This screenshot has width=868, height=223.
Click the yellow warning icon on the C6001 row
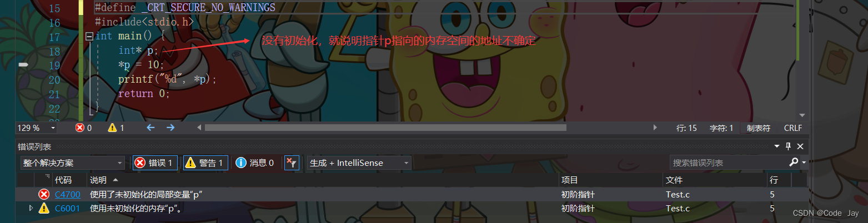tap(44, 209)
